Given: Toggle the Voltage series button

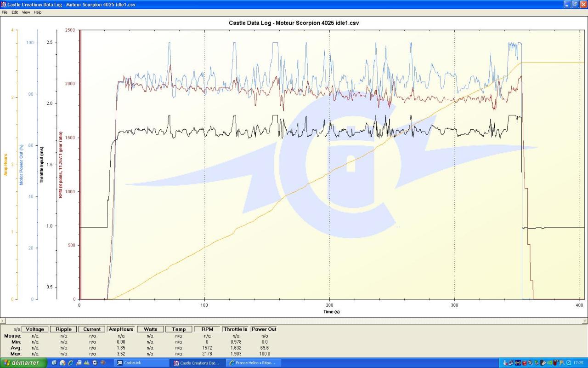Looking at the screenshot, I should point(35,329).
